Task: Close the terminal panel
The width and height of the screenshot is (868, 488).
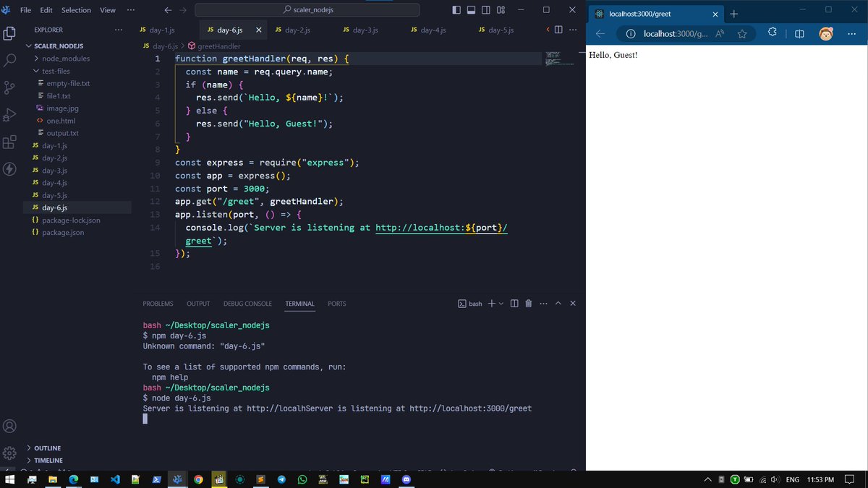Action: pyautogui.click(x=573, y=304)
